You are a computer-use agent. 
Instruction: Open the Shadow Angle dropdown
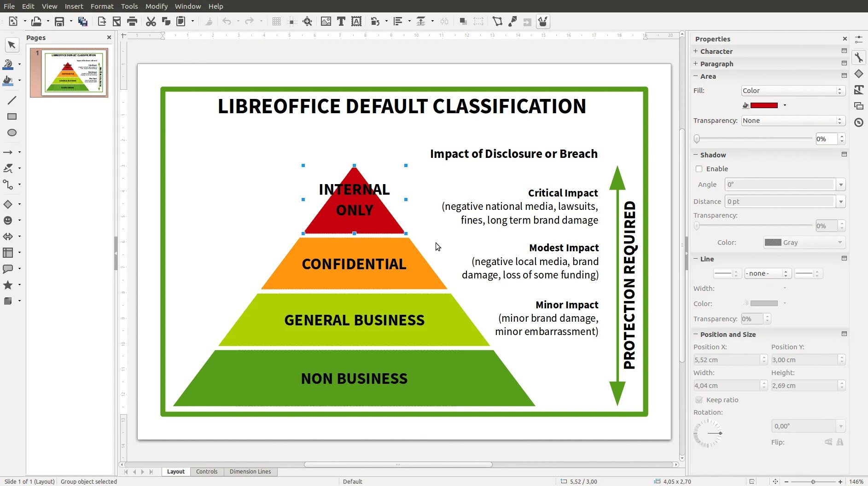(841, 185)
